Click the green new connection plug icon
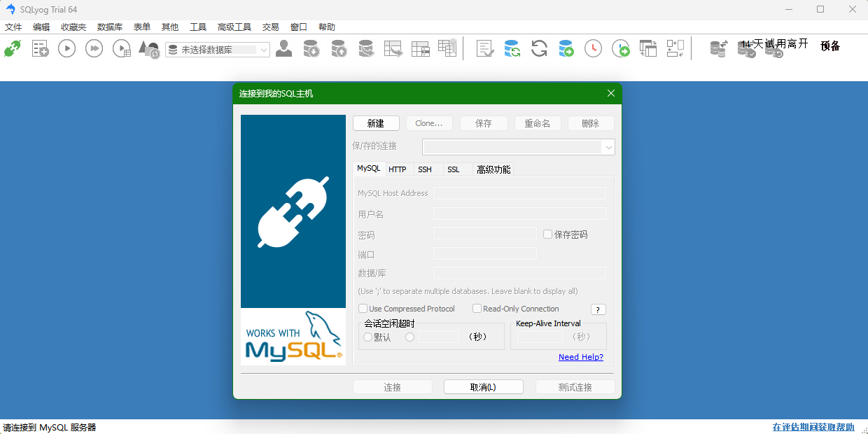This screenshot has width=868, height=434. tap(13, 48)
